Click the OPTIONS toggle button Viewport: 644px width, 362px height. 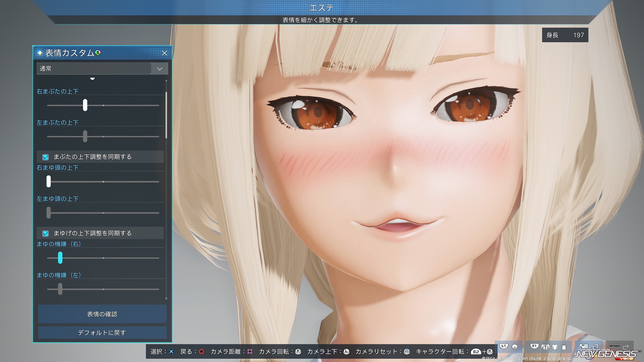click(614, 346)
